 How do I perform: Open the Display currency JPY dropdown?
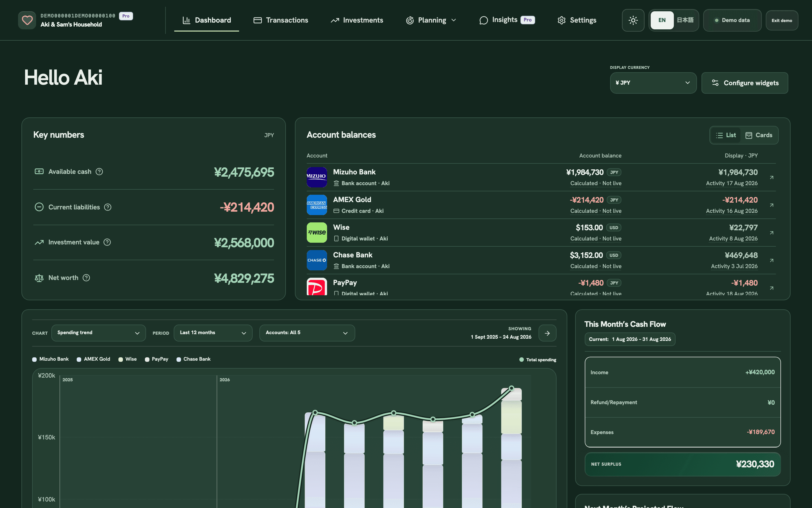653,83
